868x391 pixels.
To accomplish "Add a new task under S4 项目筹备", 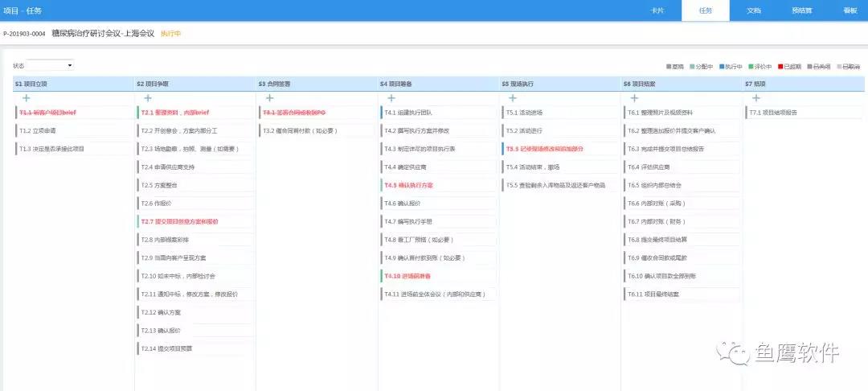I will coord(391,97).
